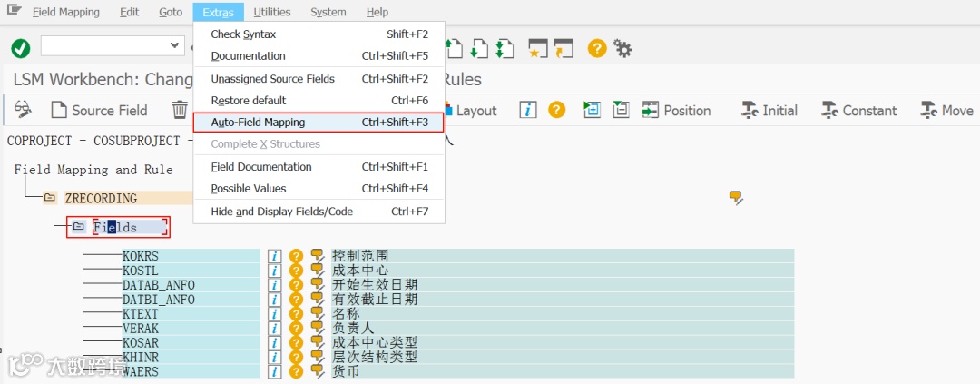Viewport: 980px width, 384px height.
Task: Choose Check Syntax from Extras menu
Action: (x=318, y=34)
